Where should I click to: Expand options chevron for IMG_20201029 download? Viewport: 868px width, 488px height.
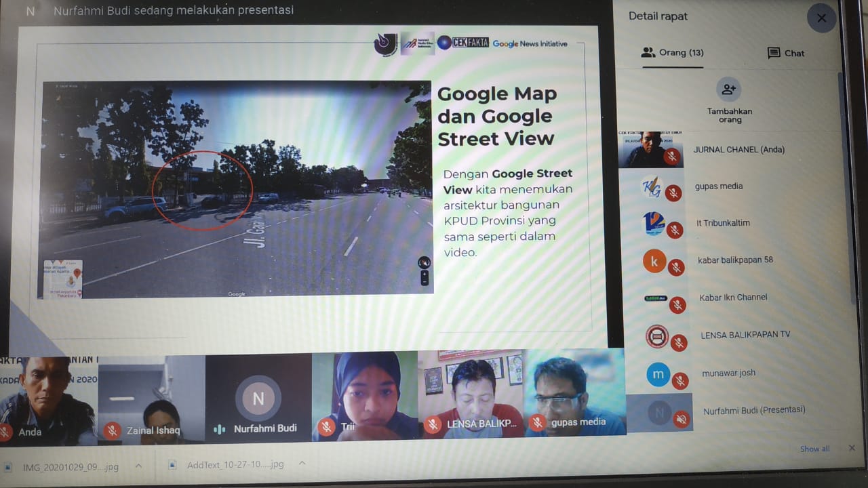click(138, 466)
